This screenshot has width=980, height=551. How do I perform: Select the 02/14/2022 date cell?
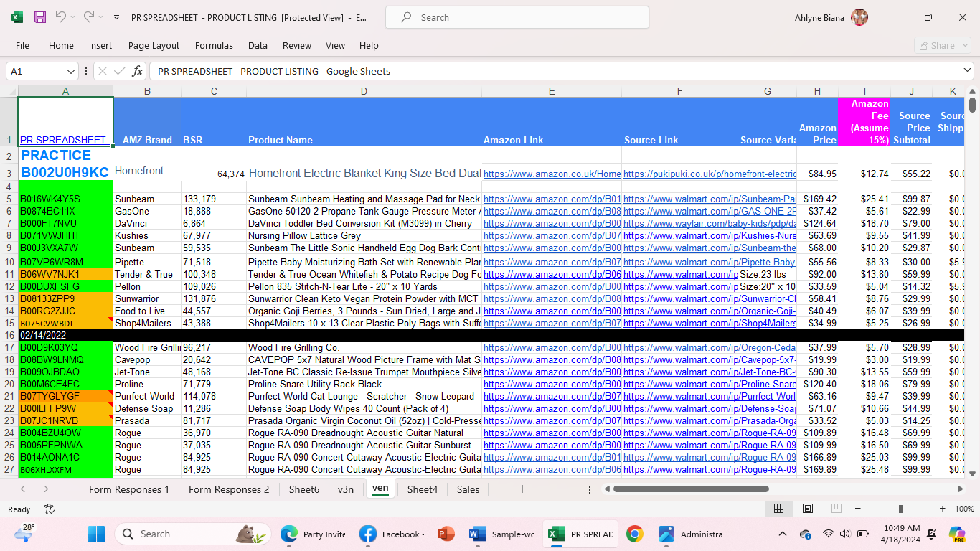(65, 335)
